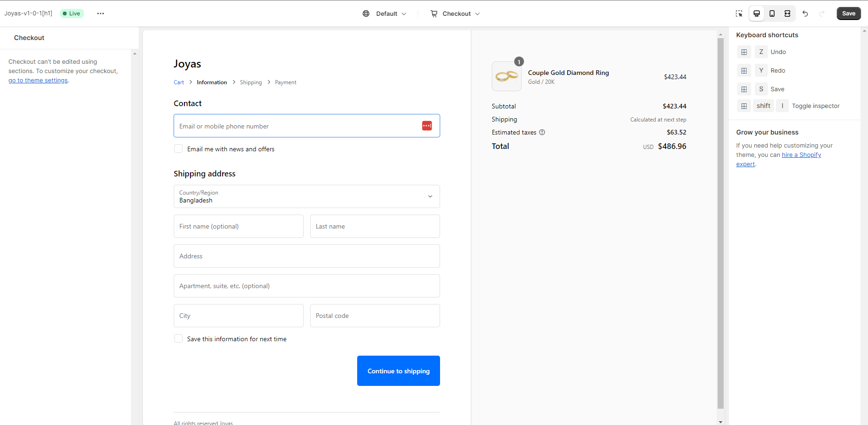This screenshot has width=868, height=425.
Task: Click the City input field
Action: pyautogui.click(x=238, y=316)
